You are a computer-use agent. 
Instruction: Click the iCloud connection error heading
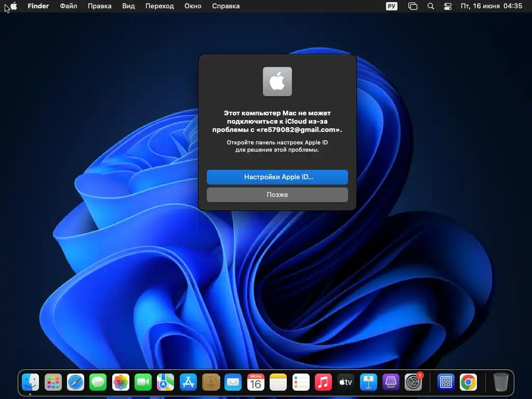(277, 122)
